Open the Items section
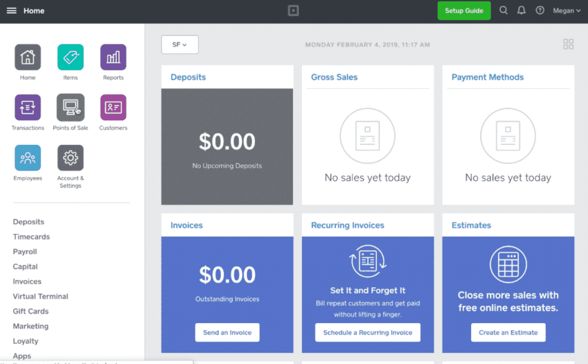Image resolution: width=588 pixels, height=364 pixels. coord(70,57)
